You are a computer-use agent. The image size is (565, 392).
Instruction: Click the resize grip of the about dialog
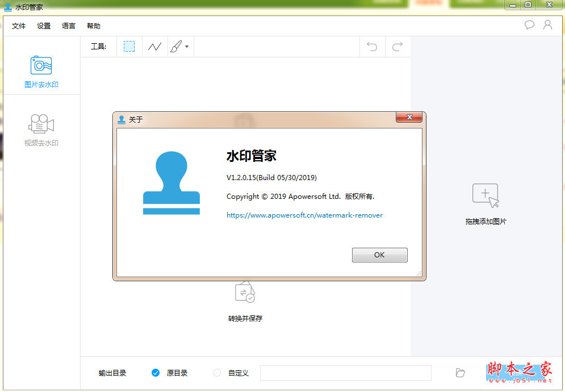(x=418, y=274)
